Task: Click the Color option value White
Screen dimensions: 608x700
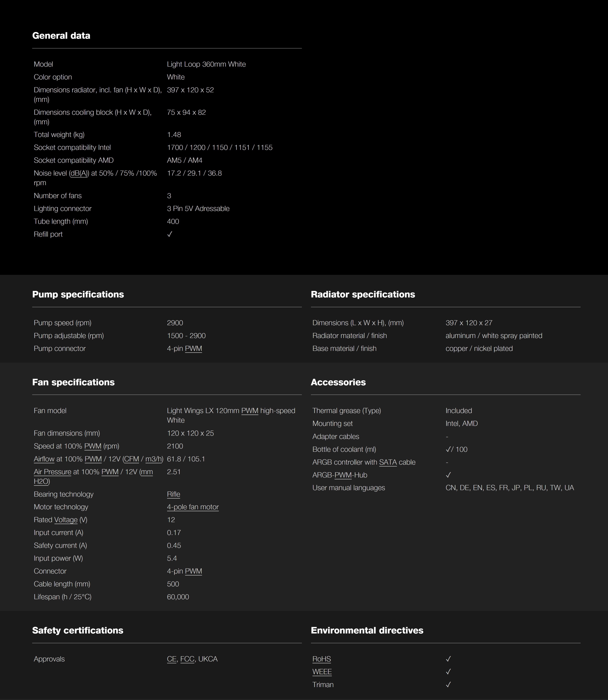Action: click(x=176, y=77)
